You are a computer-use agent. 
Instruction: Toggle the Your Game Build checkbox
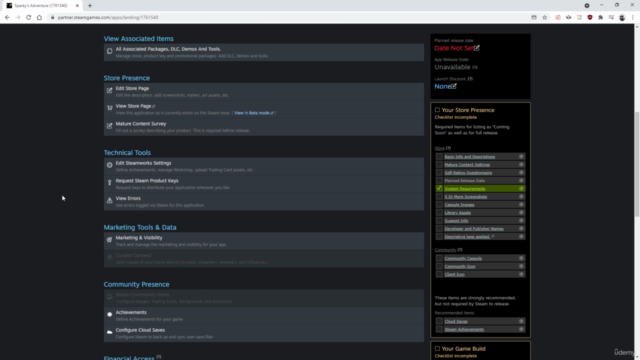tap(437, 349)
